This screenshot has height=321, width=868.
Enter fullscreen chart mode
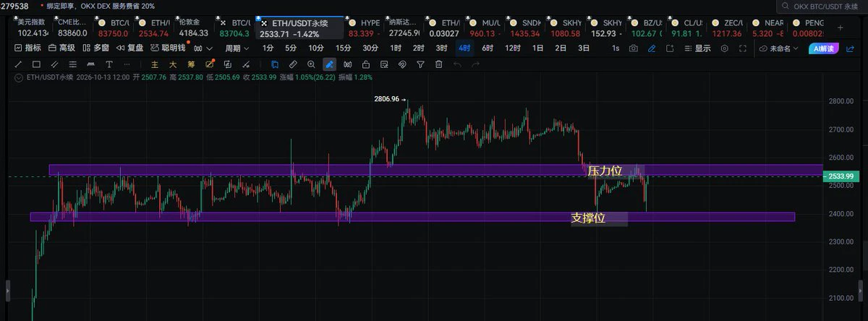[x=743, y=48]
